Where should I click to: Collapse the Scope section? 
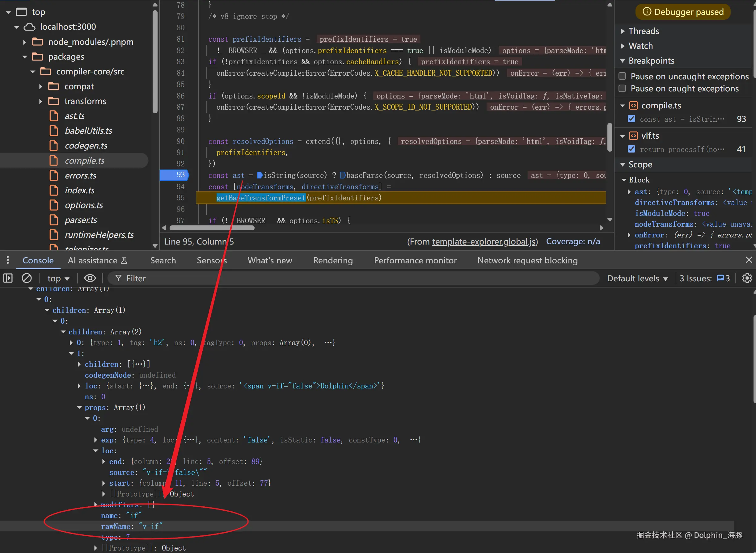623,164
